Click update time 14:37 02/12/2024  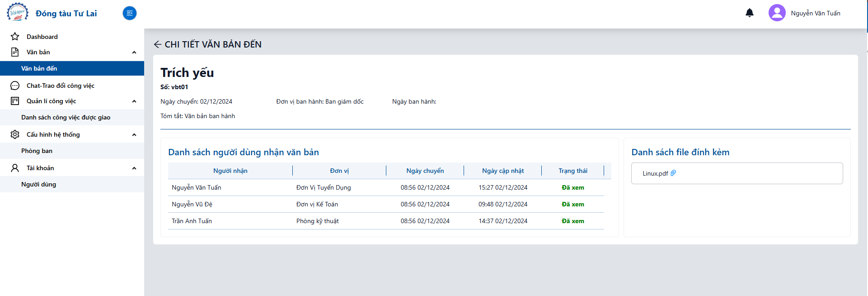coord(503,221)
